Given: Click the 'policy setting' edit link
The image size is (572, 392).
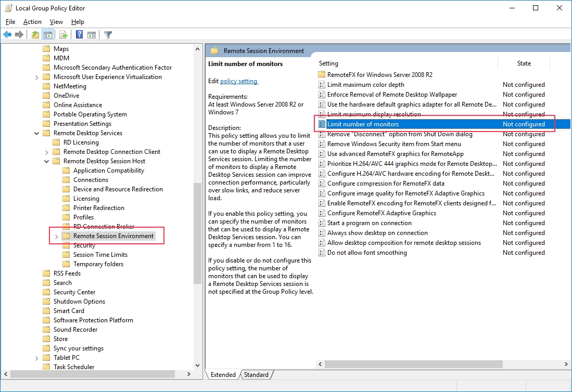Looking at the screenshot, I should pos(239,81).
